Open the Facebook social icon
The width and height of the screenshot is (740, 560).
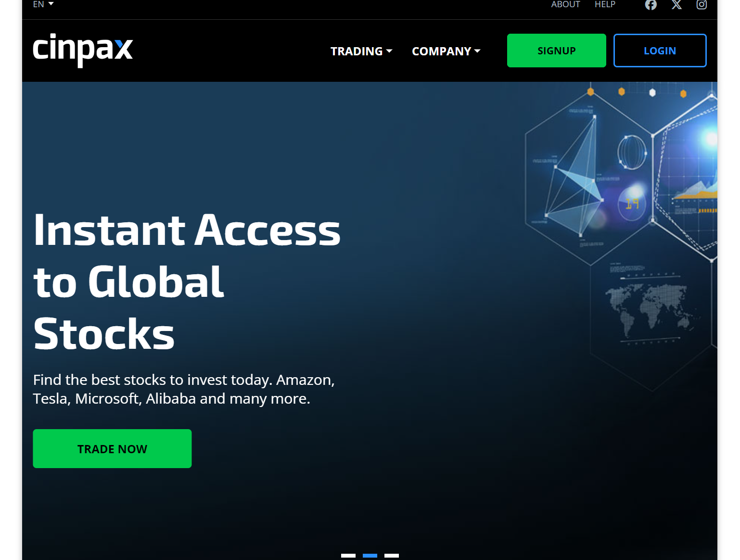pos(651,5)
